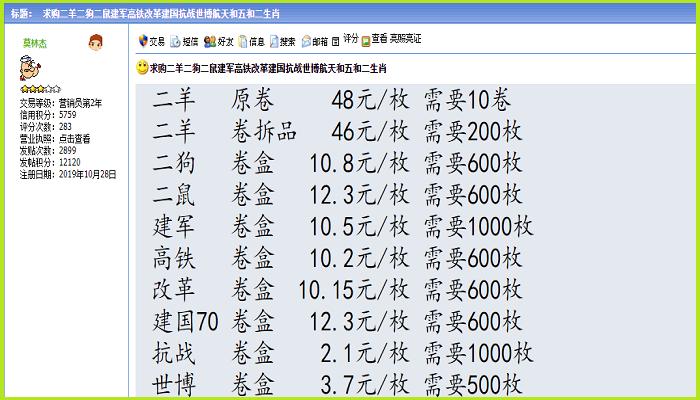700x400 pixels.
Task: Click the red-haired face icon beside 莫林杰
Action: pyautogui.click(x=96, y=42)
